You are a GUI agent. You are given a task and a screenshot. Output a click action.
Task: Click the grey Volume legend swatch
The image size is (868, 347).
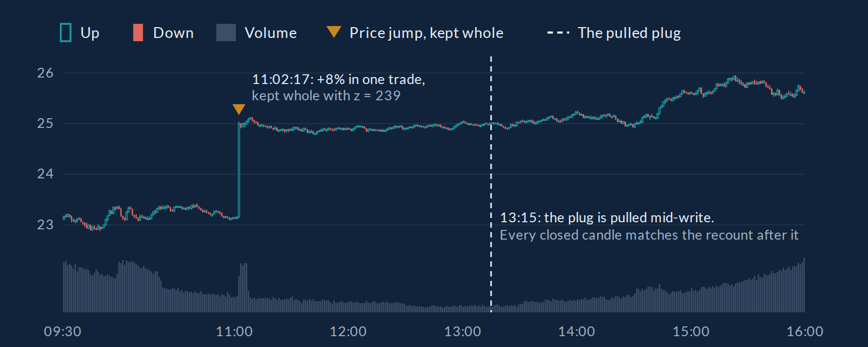226,33
